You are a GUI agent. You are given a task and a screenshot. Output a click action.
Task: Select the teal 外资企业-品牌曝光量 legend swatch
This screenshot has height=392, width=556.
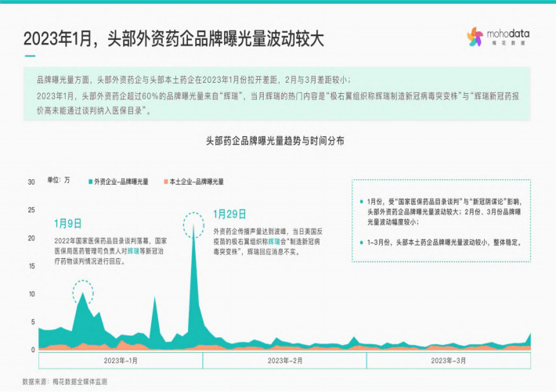tap(90, 182)
